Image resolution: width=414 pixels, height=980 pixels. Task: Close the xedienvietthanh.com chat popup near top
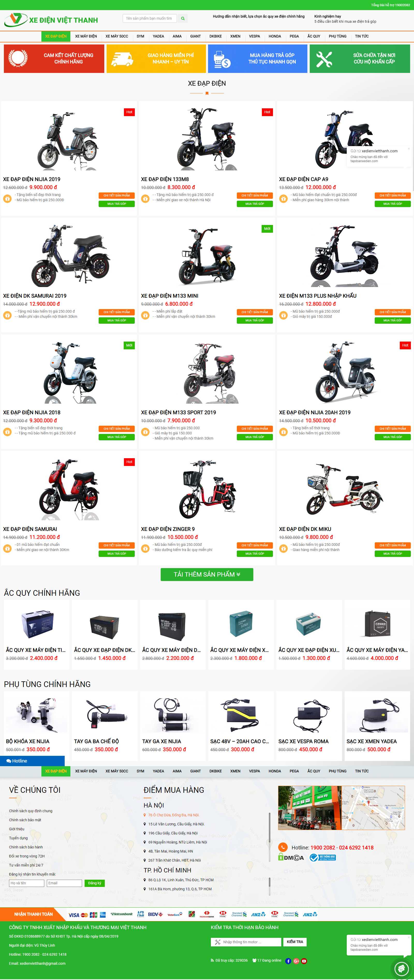(409, 149)
